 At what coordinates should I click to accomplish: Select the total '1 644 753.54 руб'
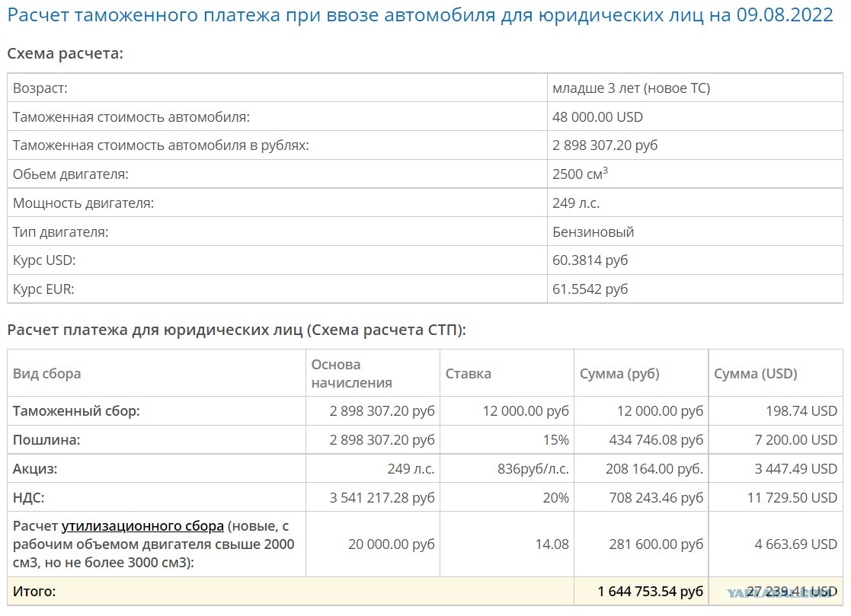pos(650,591)
